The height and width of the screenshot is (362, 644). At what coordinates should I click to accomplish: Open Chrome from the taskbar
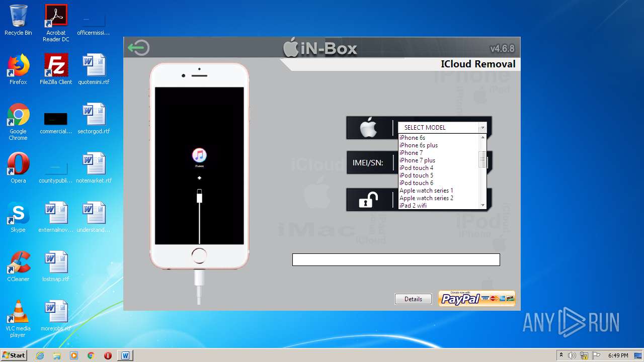pyautogui.click(x=91, y=355)
